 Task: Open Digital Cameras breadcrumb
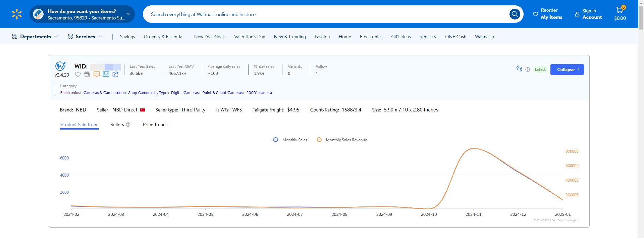185,93
